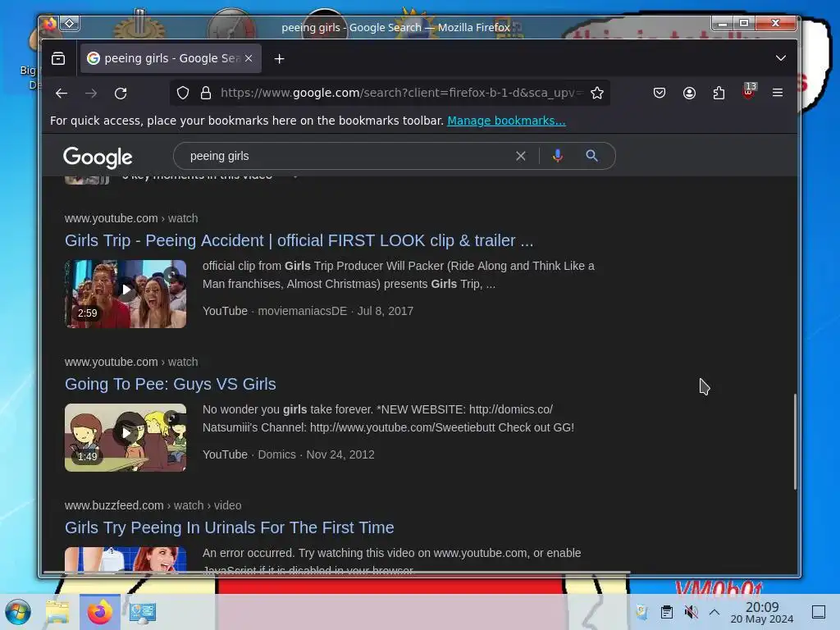Click the horizontal scrollbar at the window bottom
This screenshot has width=840, height=630.
click(x=336, y=573)
